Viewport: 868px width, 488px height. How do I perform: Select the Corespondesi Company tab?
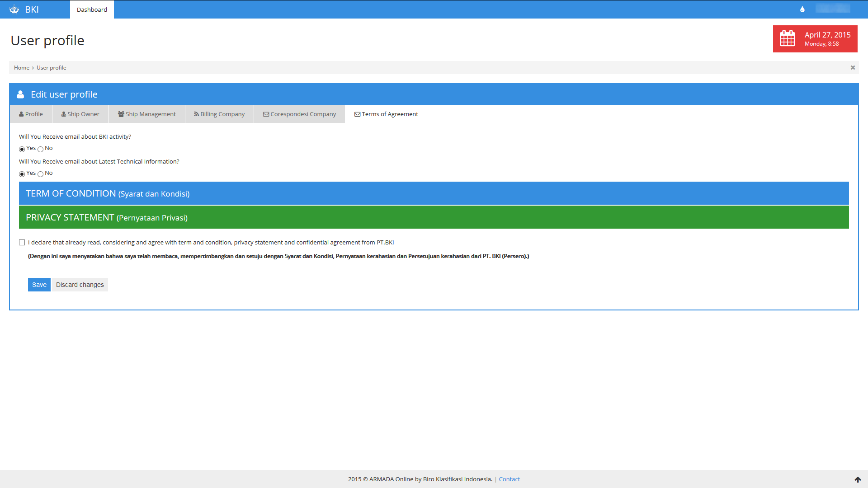click(x=299, y=114)
